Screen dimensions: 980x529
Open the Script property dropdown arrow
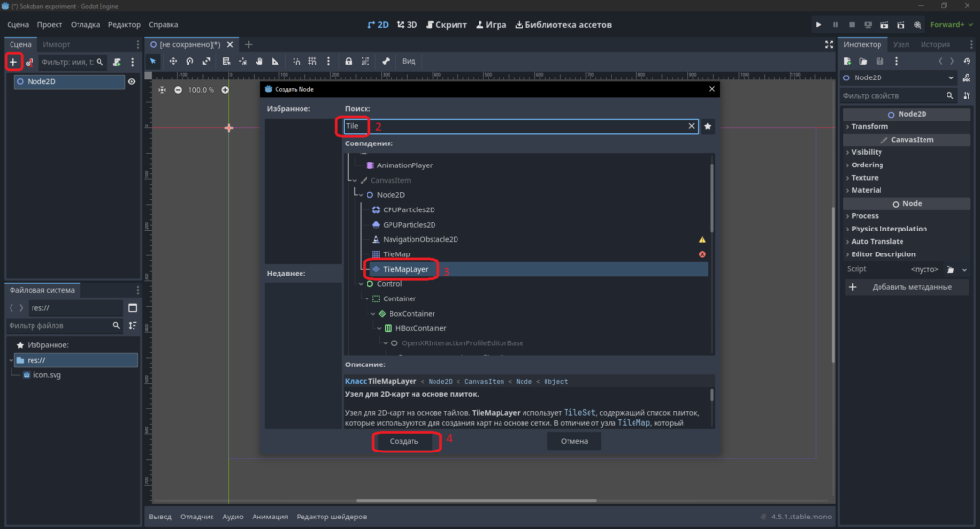pyautogui.click(x=964, y=269)
